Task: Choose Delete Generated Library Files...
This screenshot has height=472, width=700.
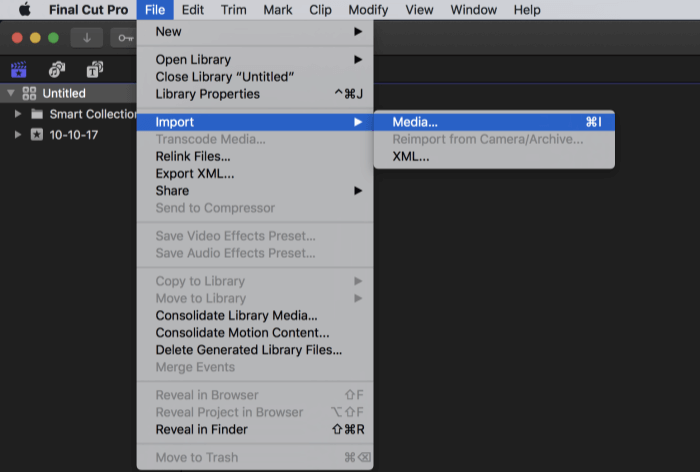Action: 255,350
